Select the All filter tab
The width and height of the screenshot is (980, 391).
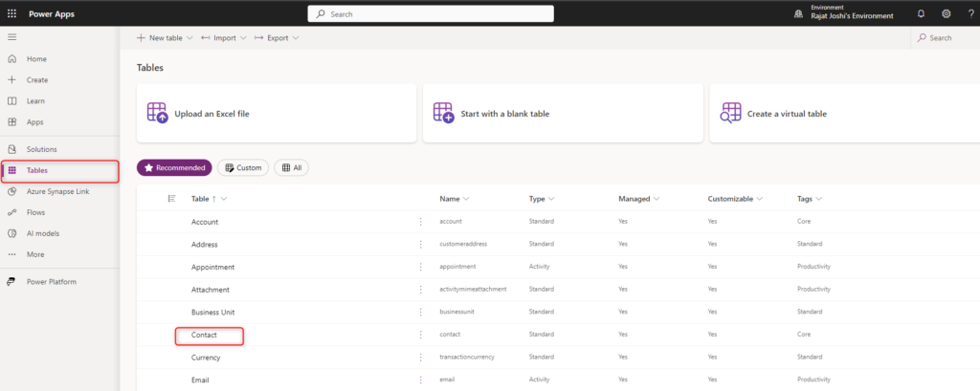[x=291, y=167]
